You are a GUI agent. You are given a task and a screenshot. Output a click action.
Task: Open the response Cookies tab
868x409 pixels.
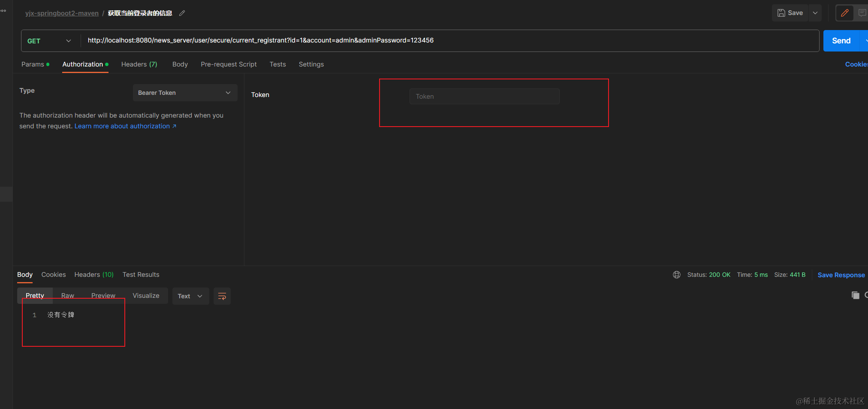tap(54, 275)
